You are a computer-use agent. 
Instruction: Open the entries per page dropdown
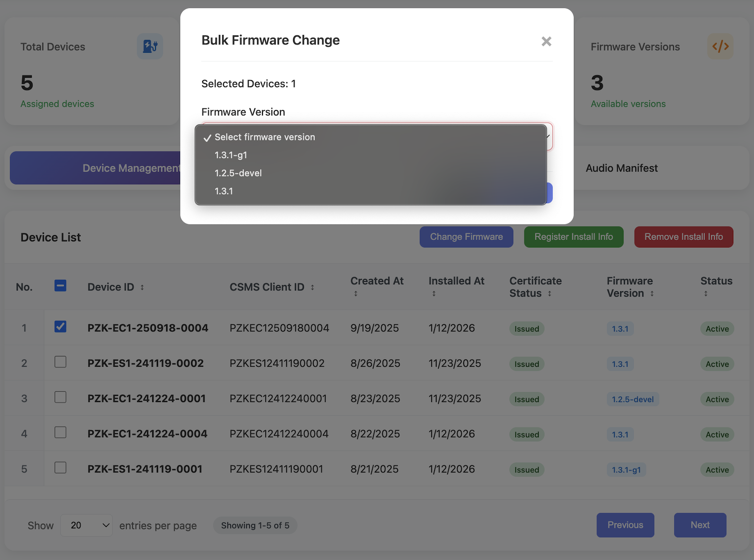(x=87, y=525)
